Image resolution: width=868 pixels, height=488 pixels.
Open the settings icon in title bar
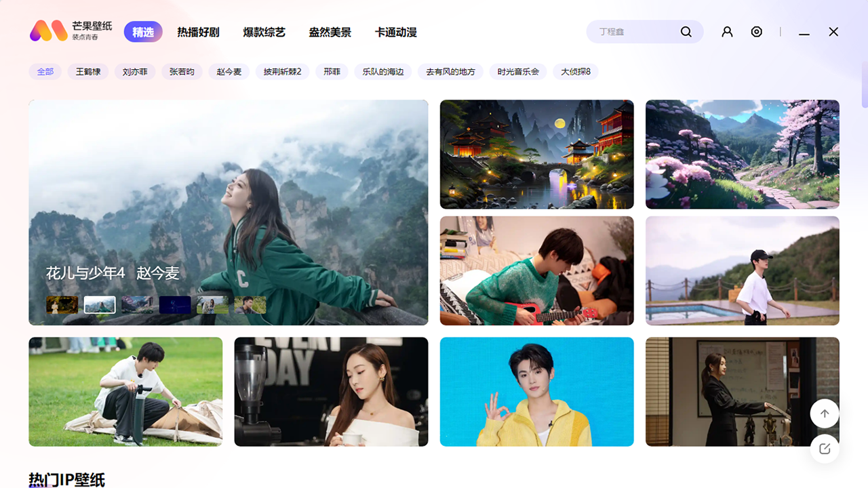pos(757,31)
